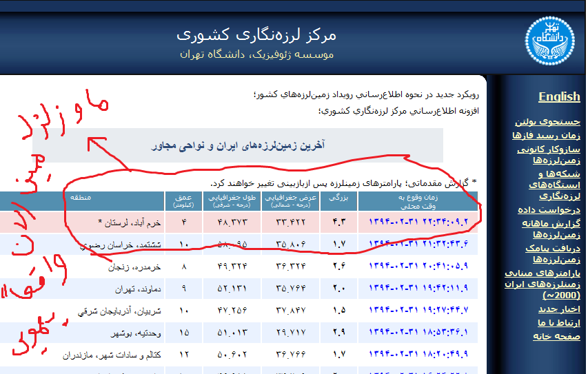Select longitude 51.013 in the Vahdatiyeh row
Screen dimensions: 588x374
pos(232,333)
